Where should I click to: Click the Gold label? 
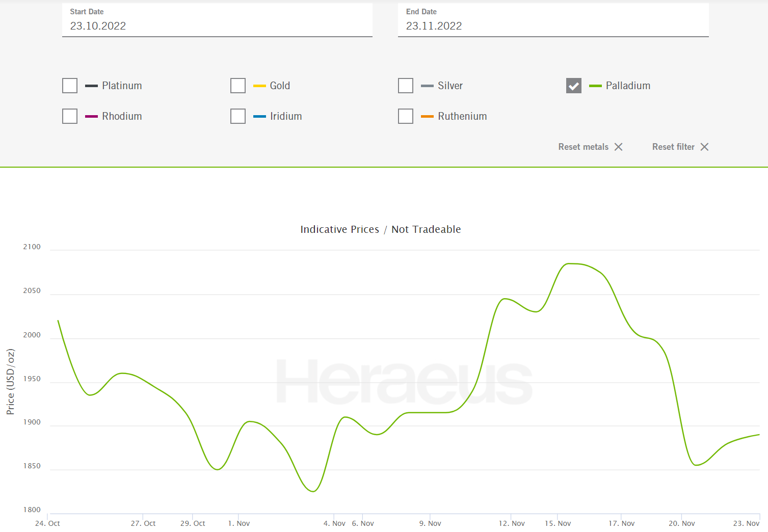pos(280,86)
